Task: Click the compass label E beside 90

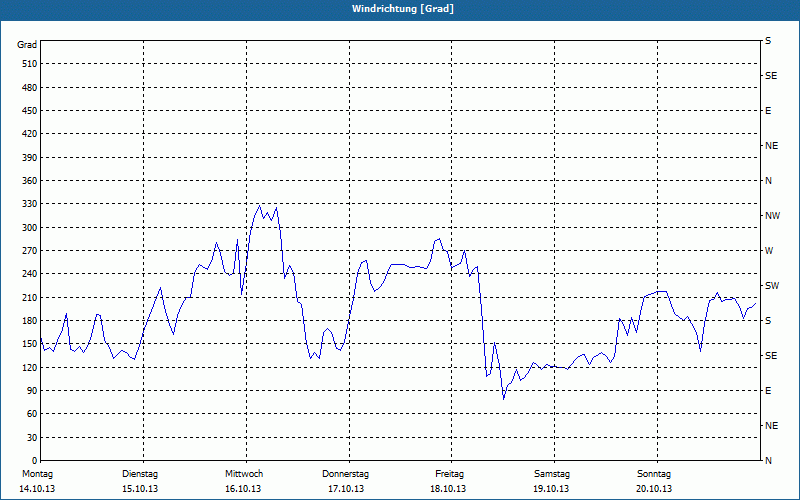Action: (768, 391)
